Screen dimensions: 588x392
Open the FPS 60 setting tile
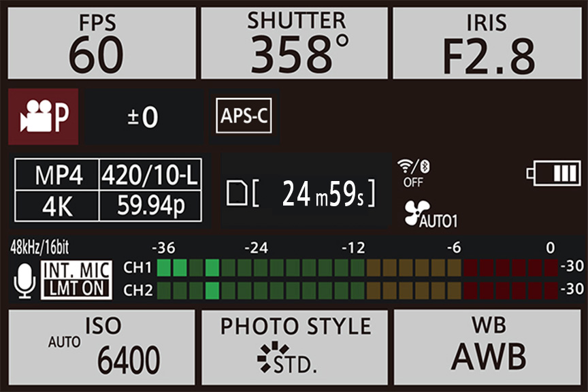pyautogui.click(x=101, y=43)
